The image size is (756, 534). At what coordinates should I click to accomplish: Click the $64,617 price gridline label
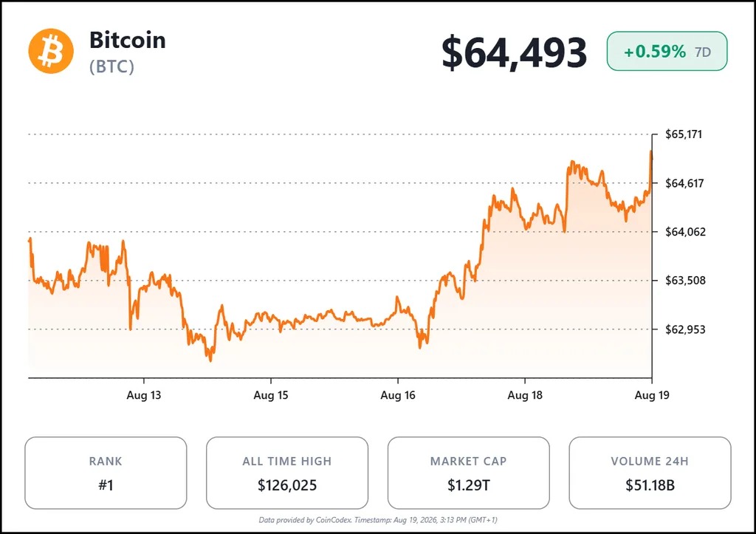684,183
